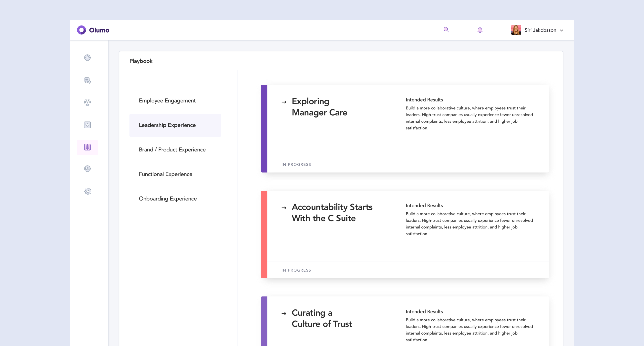Open the heart card sidebar icon
This screenshot has width=644, height=346.
[87, 125]
